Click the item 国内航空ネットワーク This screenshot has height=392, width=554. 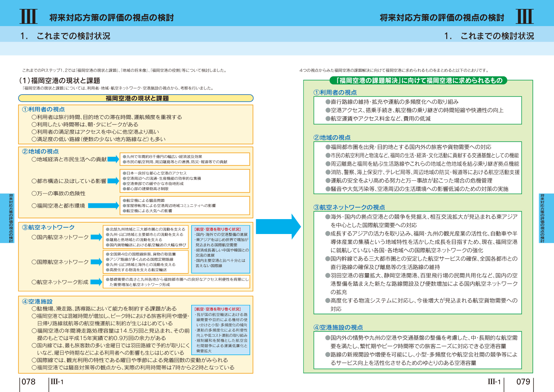(x=60, y=237)
